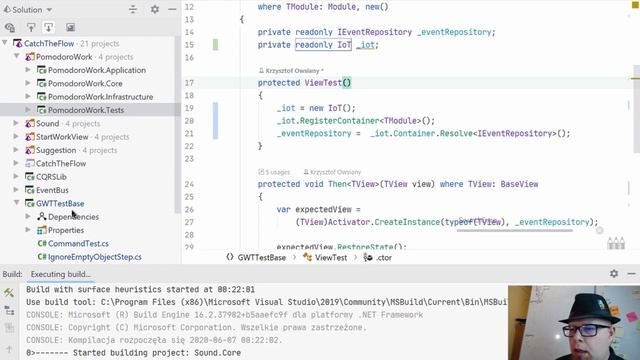Click 'IEventRepository' type on line 14
This screenshot has width=640, height=360.
[374, 32]
